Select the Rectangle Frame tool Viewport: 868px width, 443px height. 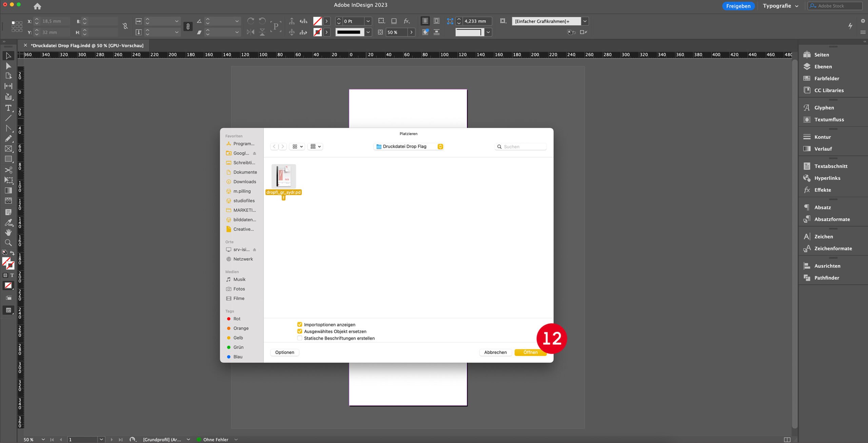tap(8, 149)
